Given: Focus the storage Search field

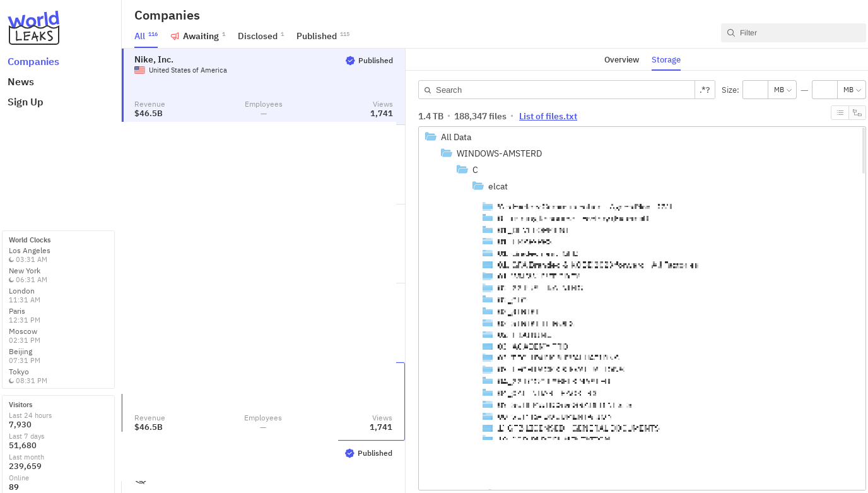Looking at the screenshot, I should [556, 90].
